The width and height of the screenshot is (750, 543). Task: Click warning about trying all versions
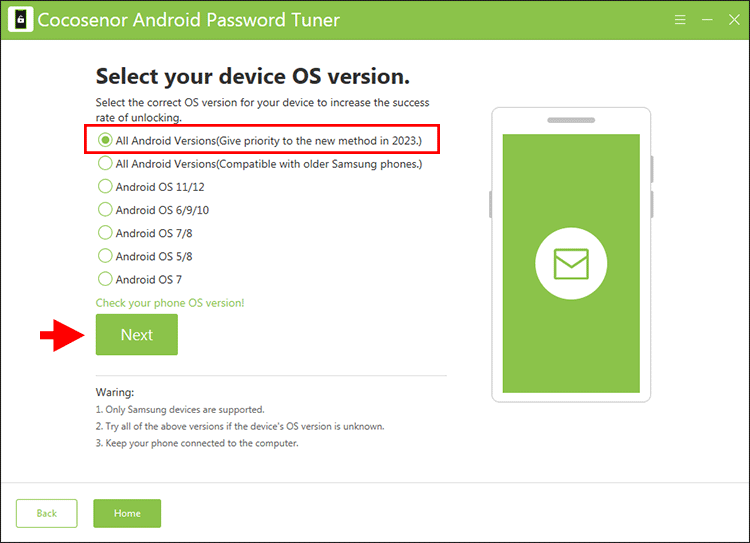pos(240,426)
